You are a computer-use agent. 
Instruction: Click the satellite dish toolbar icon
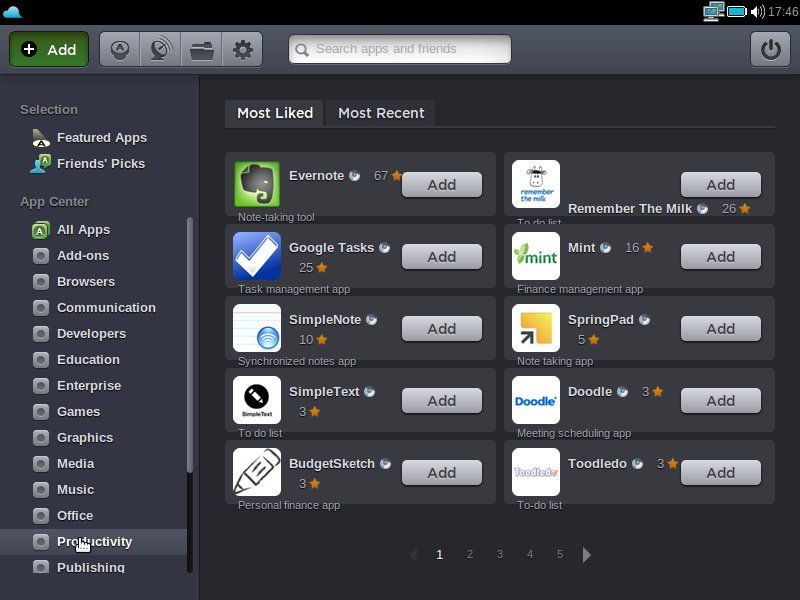coord(160,49)
